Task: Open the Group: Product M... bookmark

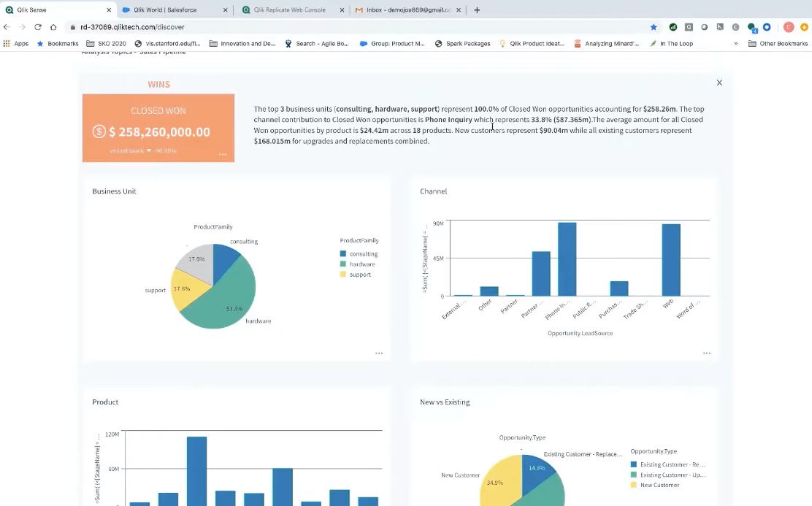Action: 392,44
